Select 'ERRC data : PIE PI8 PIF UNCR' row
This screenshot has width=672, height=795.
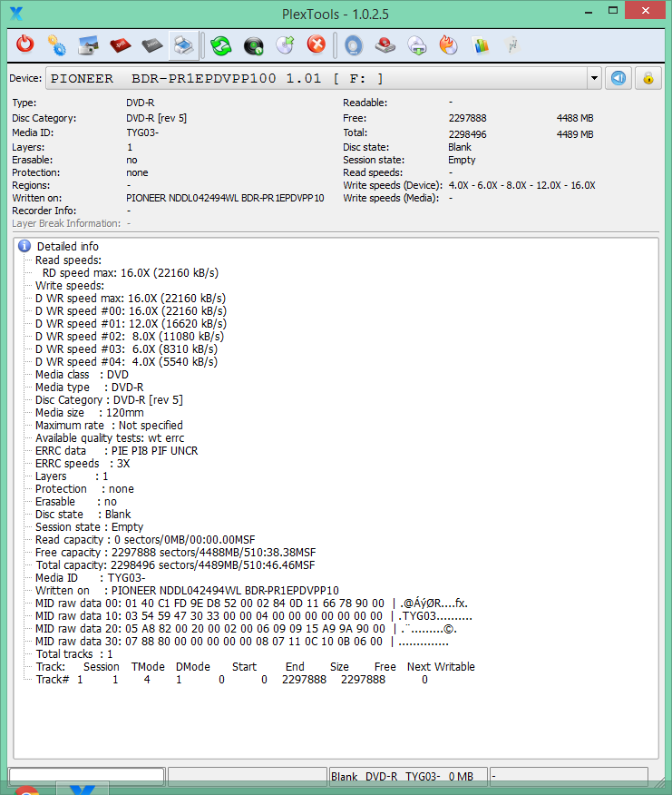pos(117,450)
